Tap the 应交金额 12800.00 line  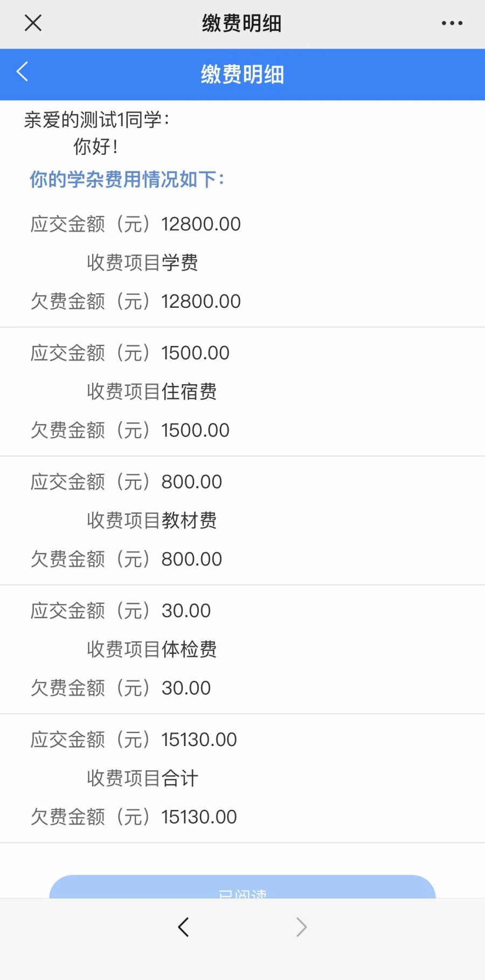click(136, 224)
